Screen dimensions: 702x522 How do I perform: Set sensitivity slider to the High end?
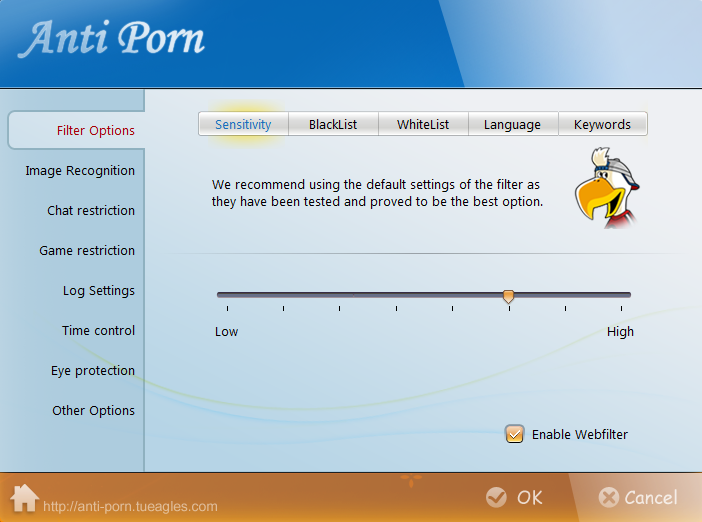tap(621, 295)
